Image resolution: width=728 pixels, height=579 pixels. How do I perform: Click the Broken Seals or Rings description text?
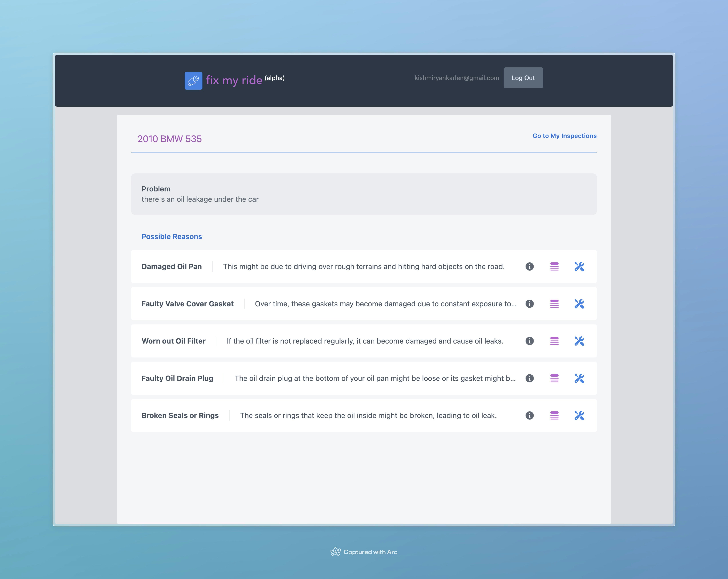click(x=368, y=415)
